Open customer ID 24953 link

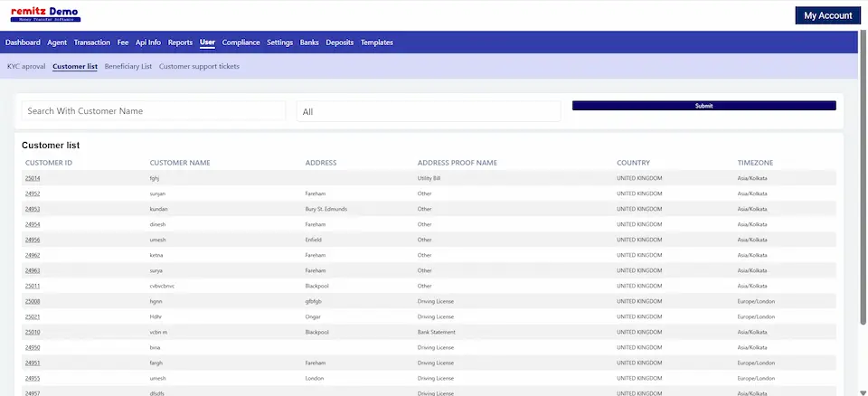tap(33, 209)
